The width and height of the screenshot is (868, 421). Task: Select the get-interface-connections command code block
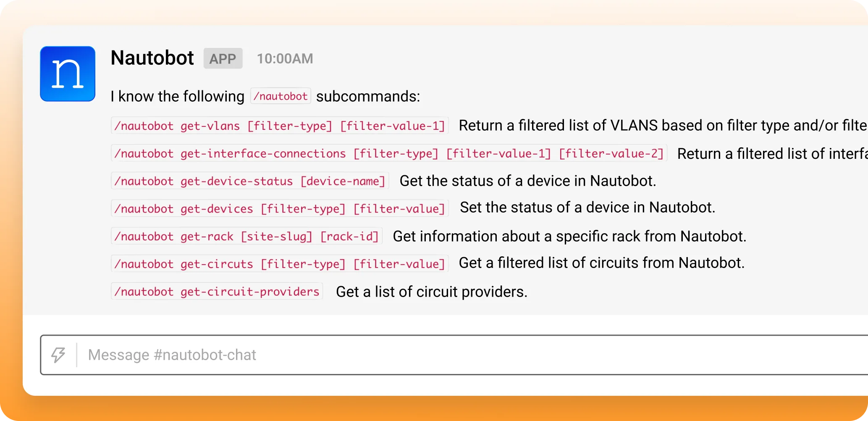pyautogui.click(x=389, y=153)
